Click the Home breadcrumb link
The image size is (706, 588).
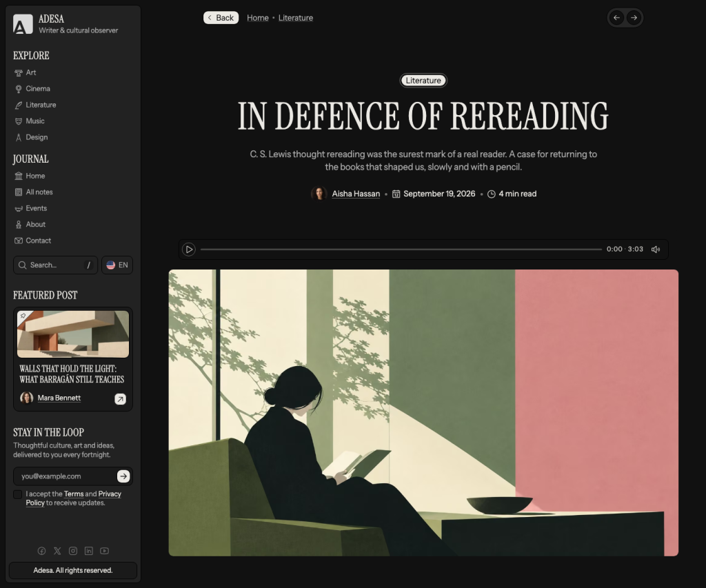[258, 18]
